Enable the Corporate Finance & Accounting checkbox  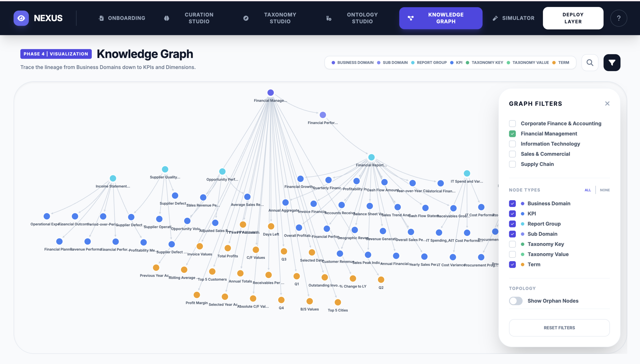tap(512, 124)
